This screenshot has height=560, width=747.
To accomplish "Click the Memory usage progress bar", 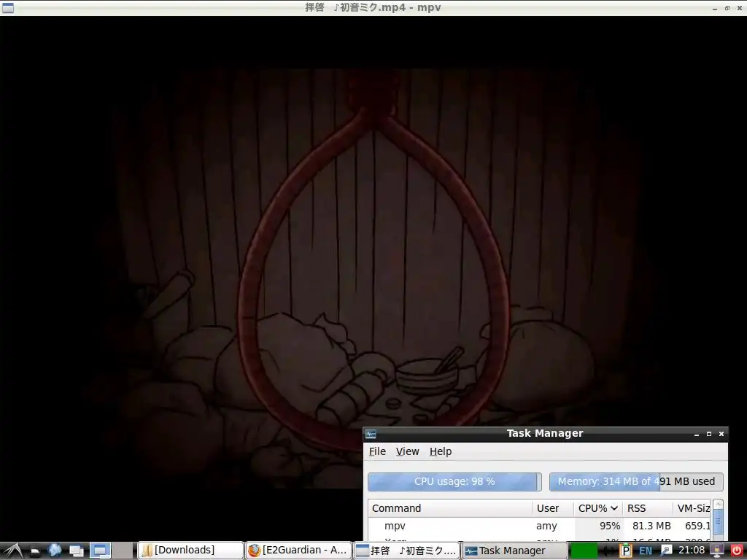I will pyautogui.click(x=636, y=481).
